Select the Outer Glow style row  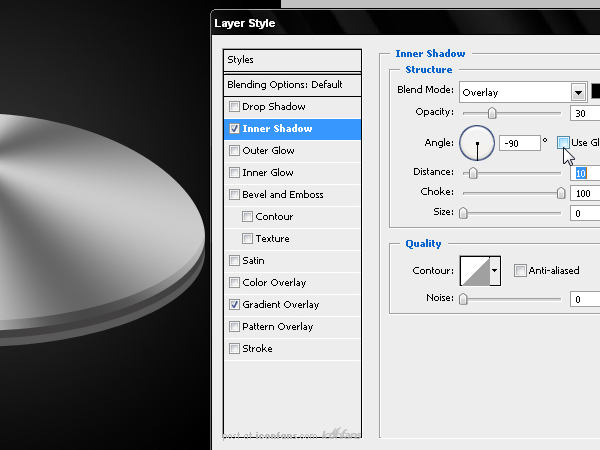pos(292,151)
